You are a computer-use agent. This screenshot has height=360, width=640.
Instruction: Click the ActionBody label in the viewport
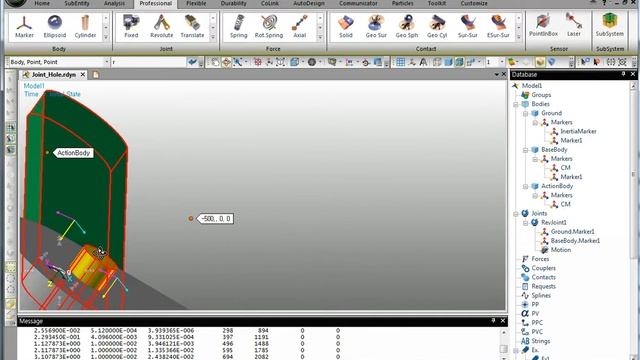[x=73, y=153]
